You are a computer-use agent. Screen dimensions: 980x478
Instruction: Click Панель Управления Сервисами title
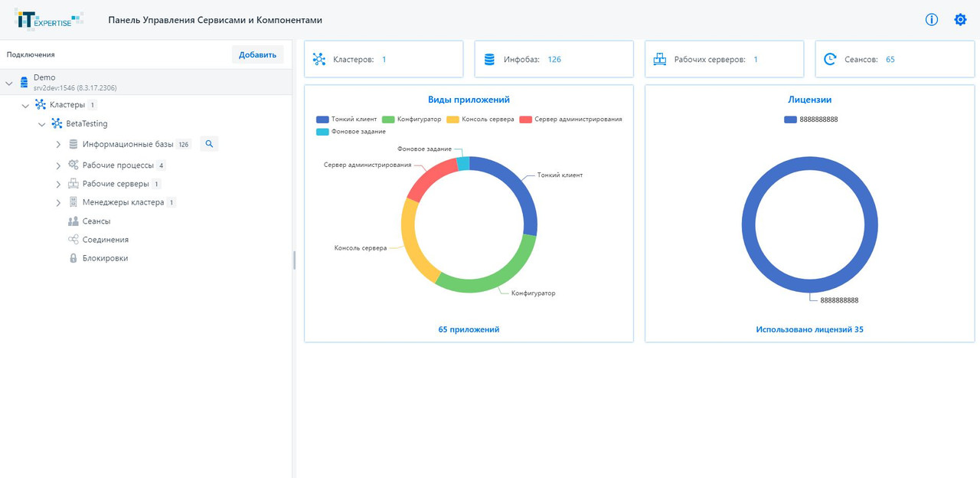point(215,20)
